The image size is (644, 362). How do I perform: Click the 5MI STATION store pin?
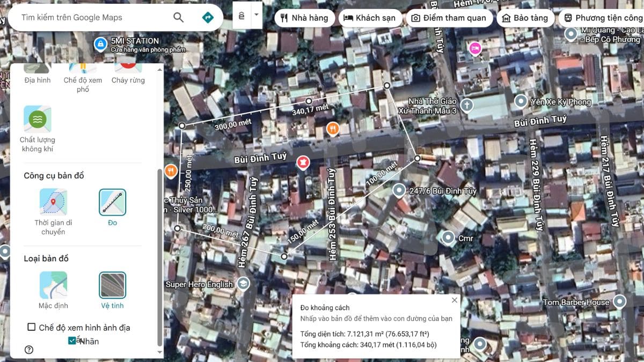(99, 44)
